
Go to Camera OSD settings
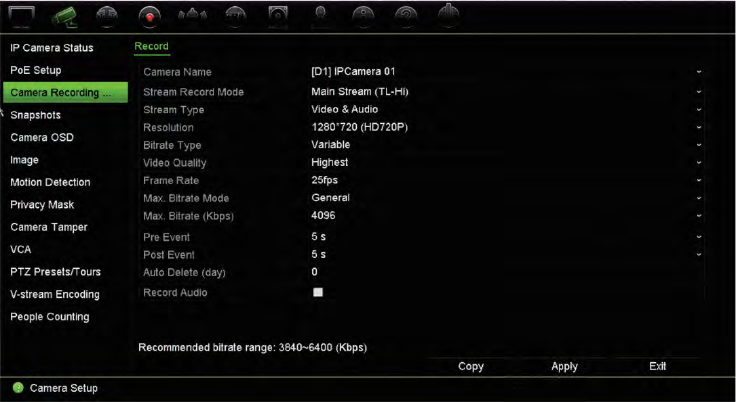42,138
